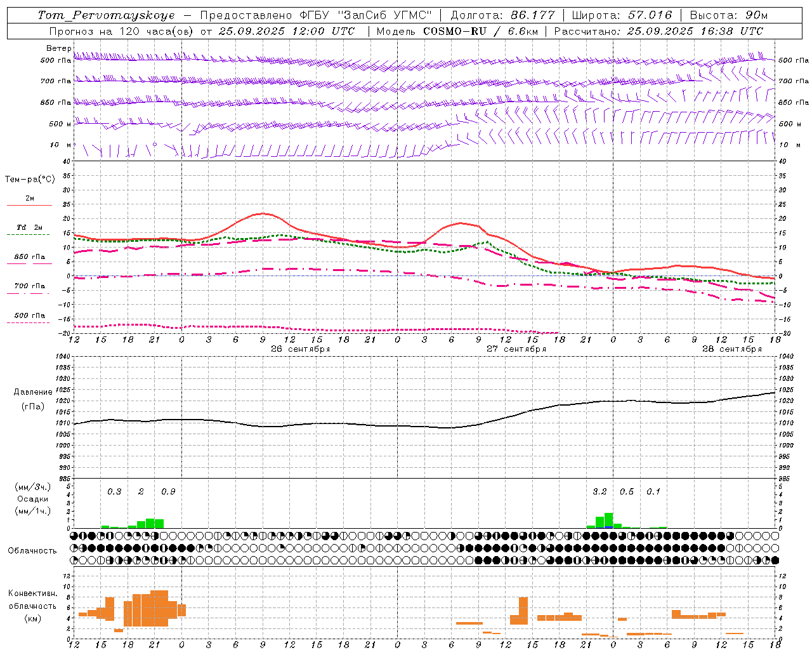
Task: Click the 'Конвективн.' convective cloud label
Action: point(32,594)
